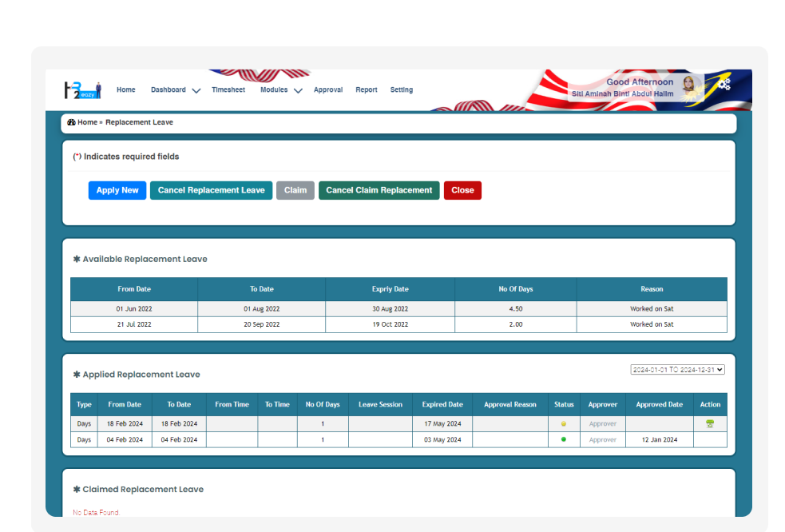Viewport: 785px width, 532px height.
Task: Open the Approval menu
Action: 328,89
